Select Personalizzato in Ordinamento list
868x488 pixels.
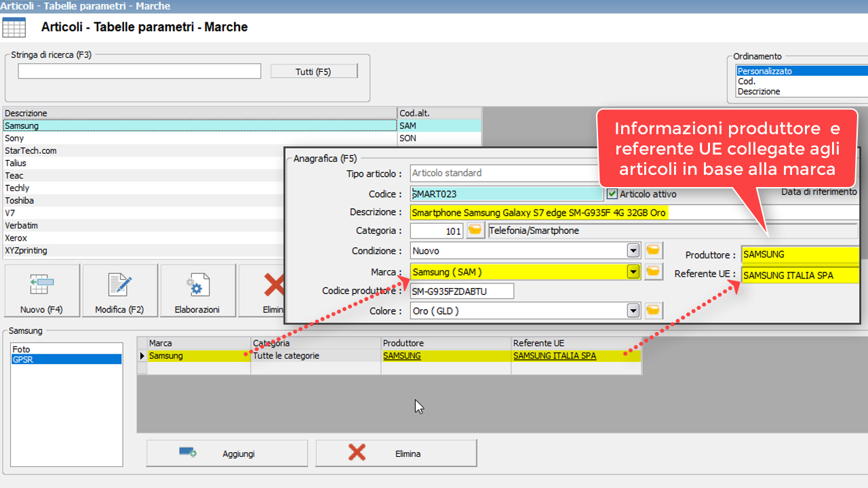tap(802, 71)
